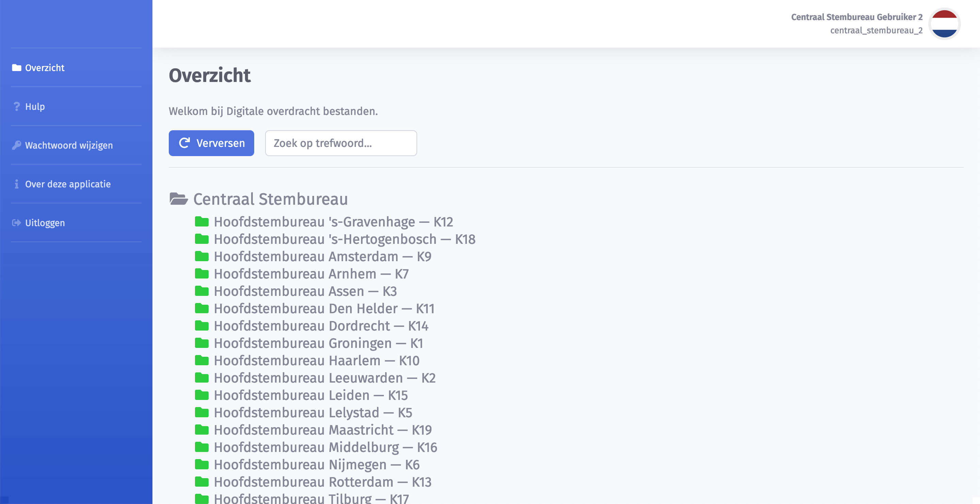Click the green folder icon for Amsterdam K9
Screen dimensions: 980x504
tap(202, 256)
